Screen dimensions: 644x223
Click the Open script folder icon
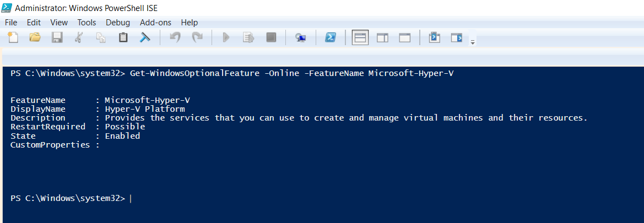(x=35, y=38)
